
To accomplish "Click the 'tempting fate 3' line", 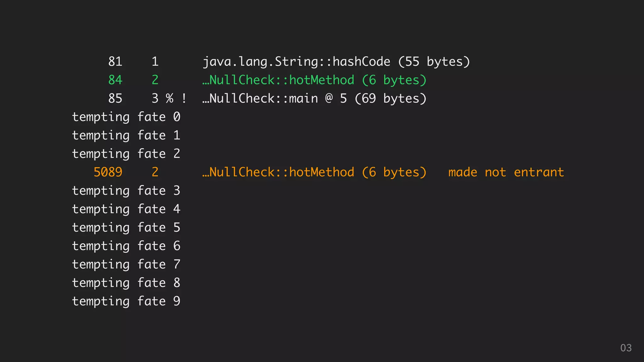I will [x=126, y=191].
